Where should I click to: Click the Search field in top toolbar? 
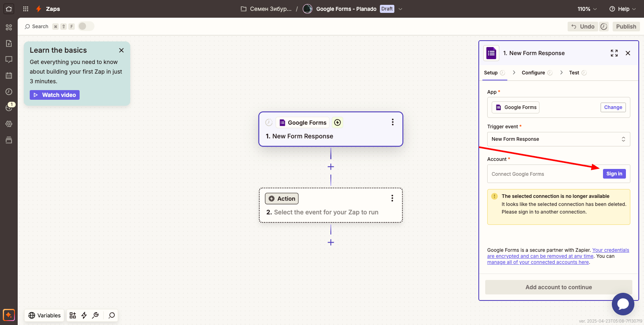pos(37,27)
